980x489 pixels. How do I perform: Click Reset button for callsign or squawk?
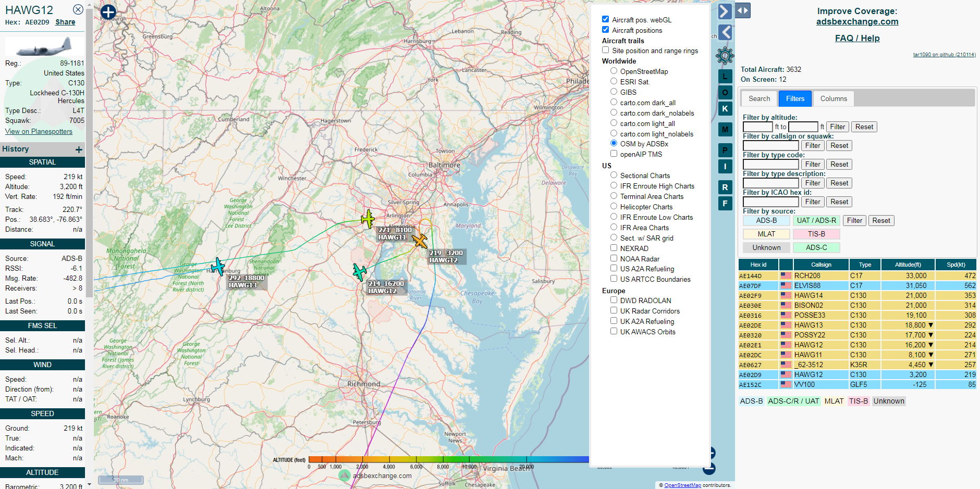click(x=839, y=145)
